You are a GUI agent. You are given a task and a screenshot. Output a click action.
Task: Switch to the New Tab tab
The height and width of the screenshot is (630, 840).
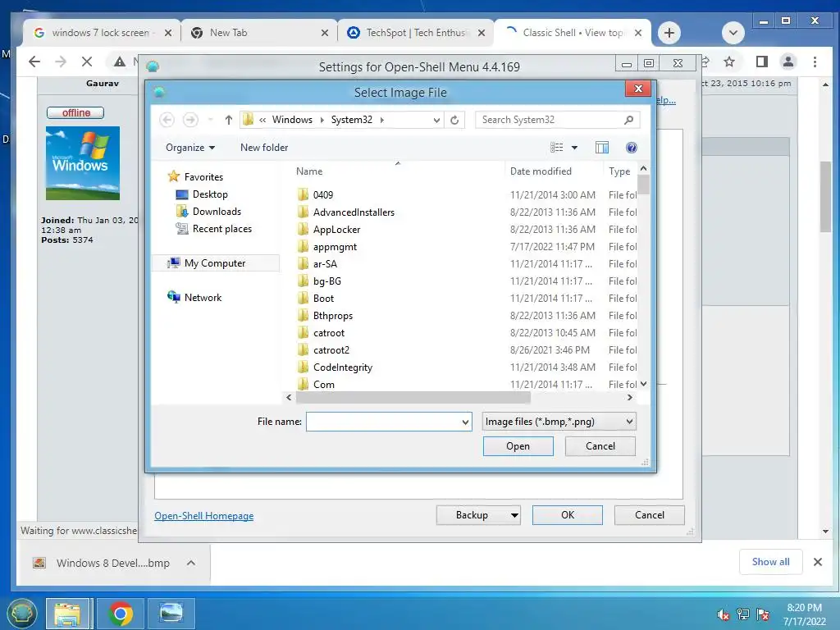[x=258, y=33]
